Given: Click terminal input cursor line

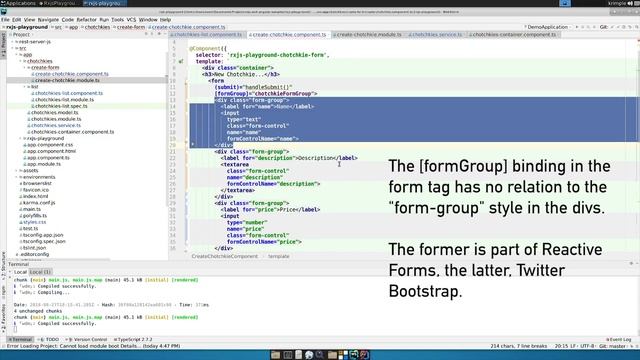Looking at the screenshot, I should 16,330.
